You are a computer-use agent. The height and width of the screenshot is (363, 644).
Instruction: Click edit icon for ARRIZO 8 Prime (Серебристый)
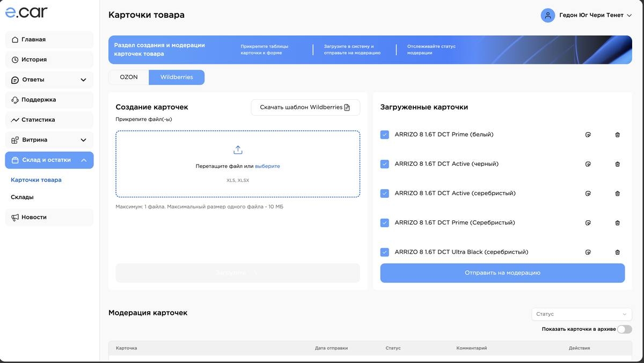point(588,223)
